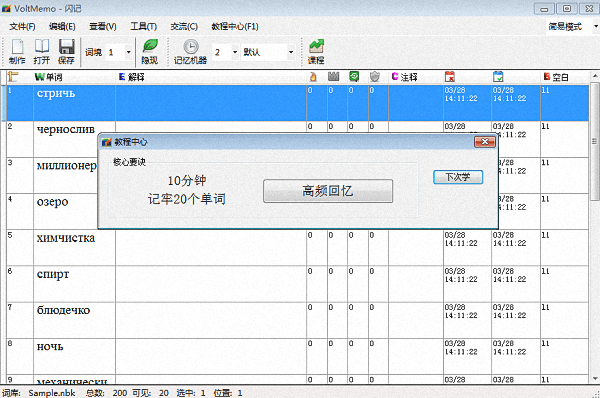Select the word стричь in row 1

(x=56, y=93)
